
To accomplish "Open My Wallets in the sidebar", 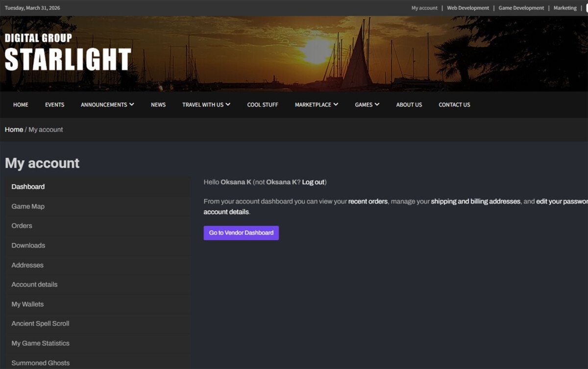I will coord(27,304).
